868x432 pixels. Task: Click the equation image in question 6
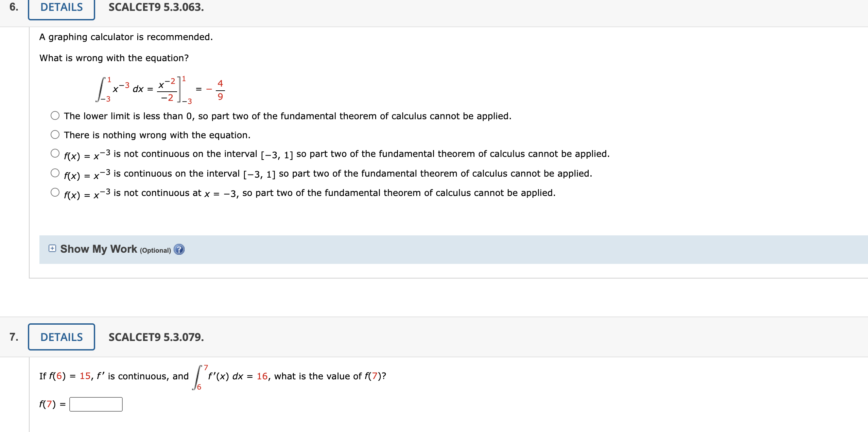(160, 89)
